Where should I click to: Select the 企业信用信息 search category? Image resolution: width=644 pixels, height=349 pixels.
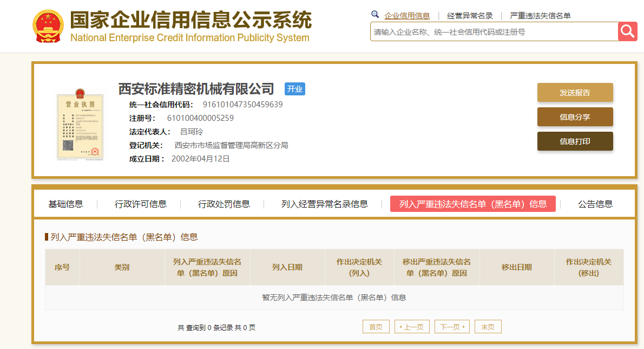pyautogui.click(x=407, y=16)
